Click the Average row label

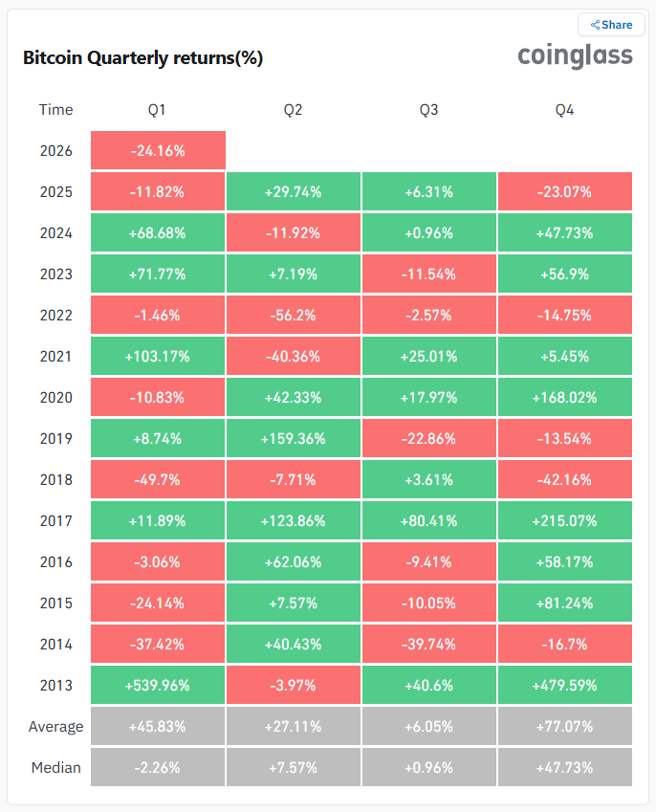[x=55, y=727]
